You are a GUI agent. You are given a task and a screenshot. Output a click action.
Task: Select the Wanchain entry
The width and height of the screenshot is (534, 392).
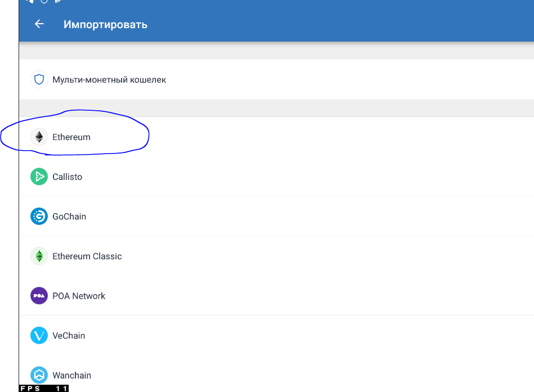[x=276, y=375]
